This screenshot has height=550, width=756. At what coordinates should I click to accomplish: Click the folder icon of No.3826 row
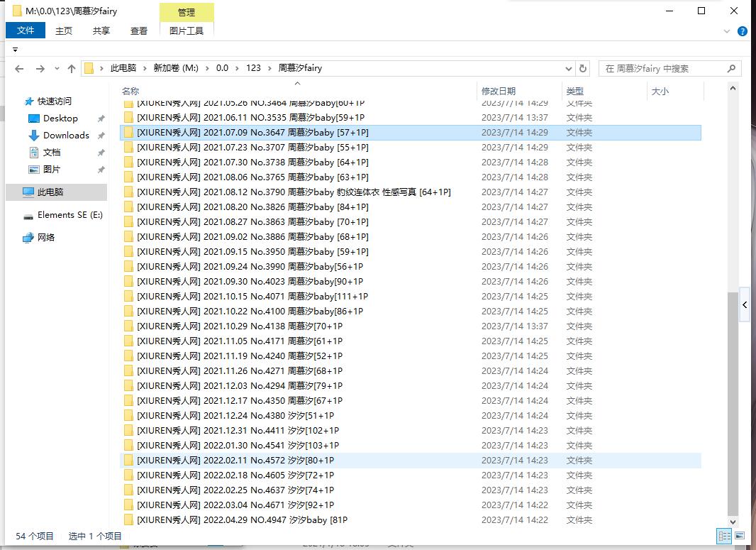[129, 207]
